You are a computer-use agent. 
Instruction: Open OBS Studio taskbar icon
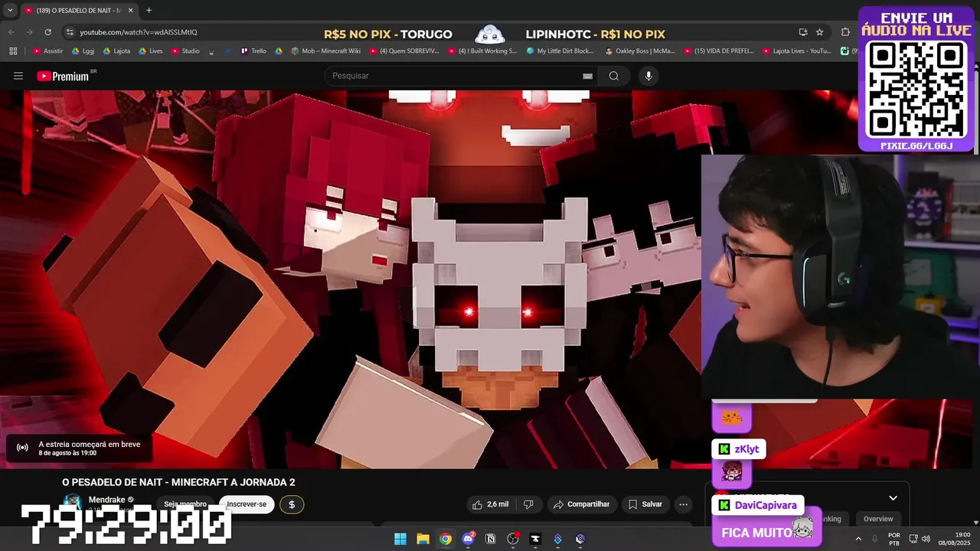click(x=513, y=539)
